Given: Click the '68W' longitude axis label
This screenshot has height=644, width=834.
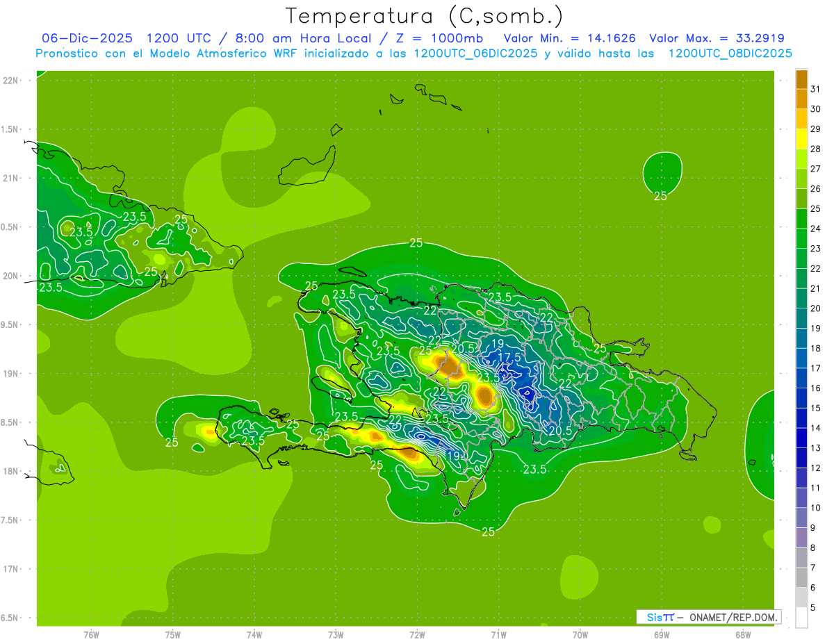Looking at the screenshot, I should click(x=743, y=635).
